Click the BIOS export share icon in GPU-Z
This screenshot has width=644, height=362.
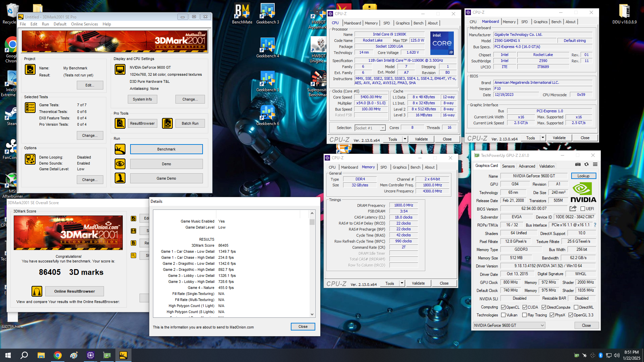point(573,208)
